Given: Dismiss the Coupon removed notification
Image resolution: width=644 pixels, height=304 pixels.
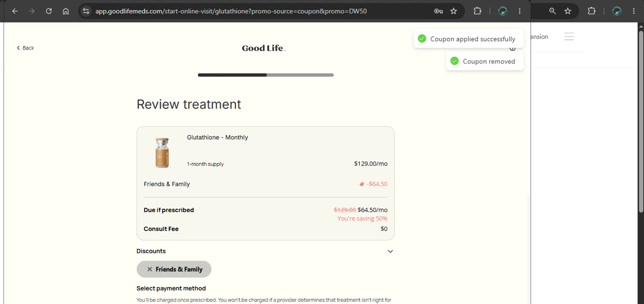Looking at the screenshot, I should [485, 61].
